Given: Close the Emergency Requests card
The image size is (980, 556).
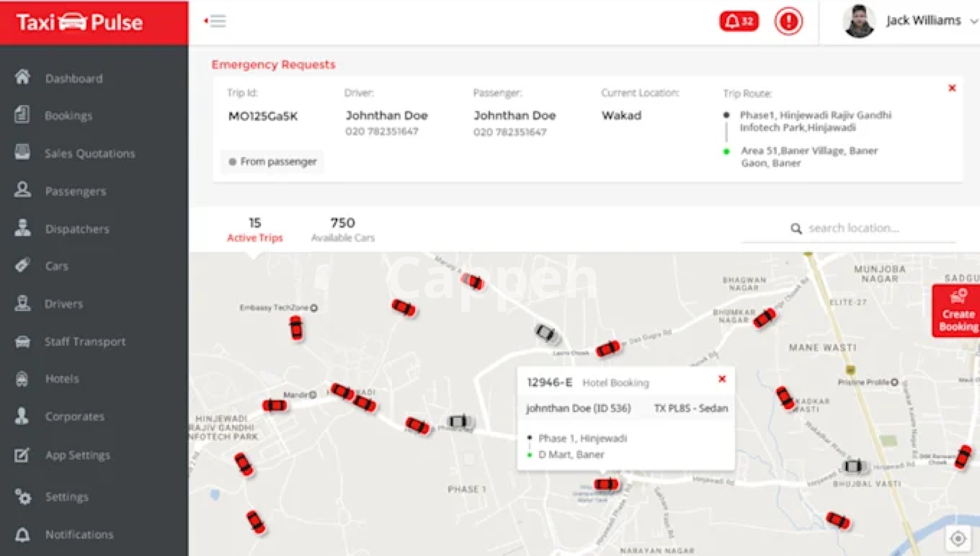Looking at the screenshot, I should point(952,88).
